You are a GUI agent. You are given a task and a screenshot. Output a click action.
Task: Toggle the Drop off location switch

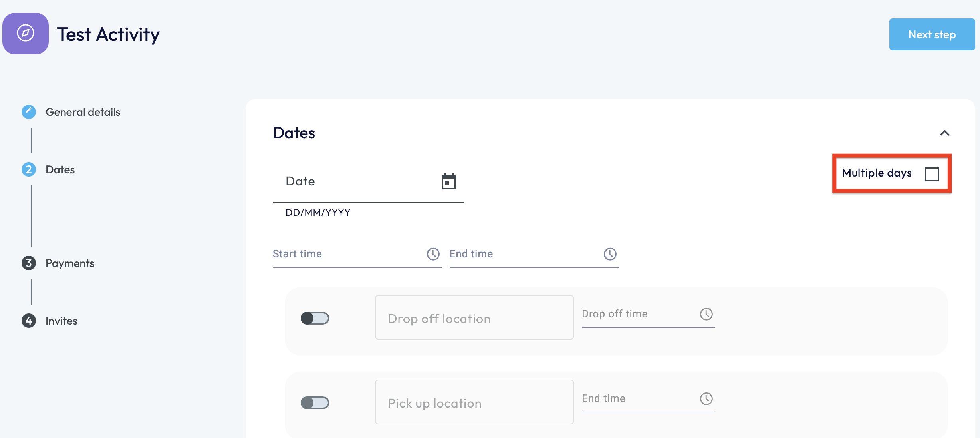(x=315, y=319)
